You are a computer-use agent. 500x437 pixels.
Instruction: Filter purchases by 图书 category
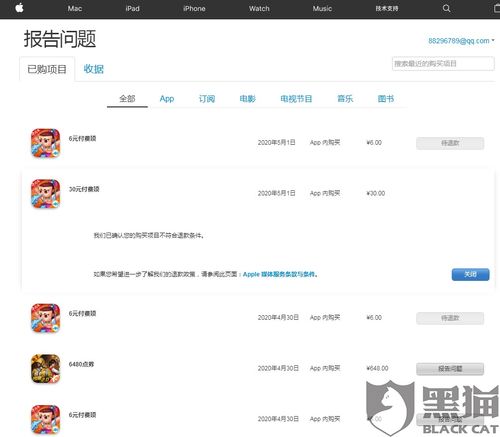click(x=386, y=99)
